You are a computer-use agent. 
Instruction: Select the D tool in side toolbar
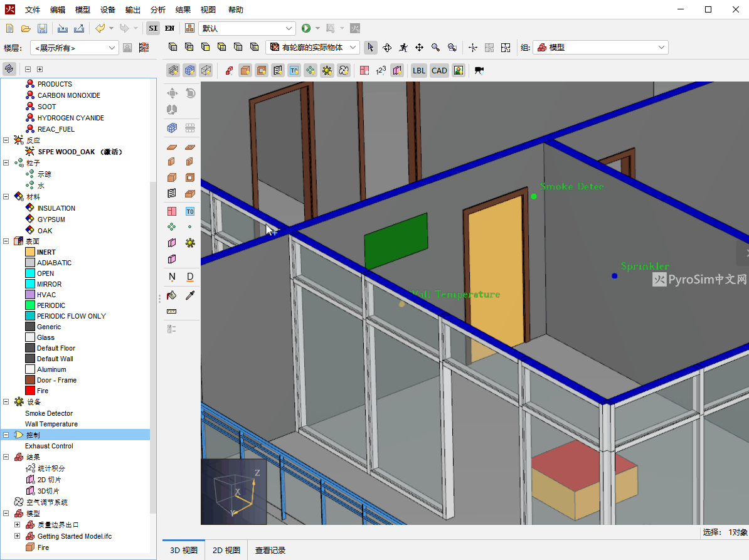click(190, 277)
